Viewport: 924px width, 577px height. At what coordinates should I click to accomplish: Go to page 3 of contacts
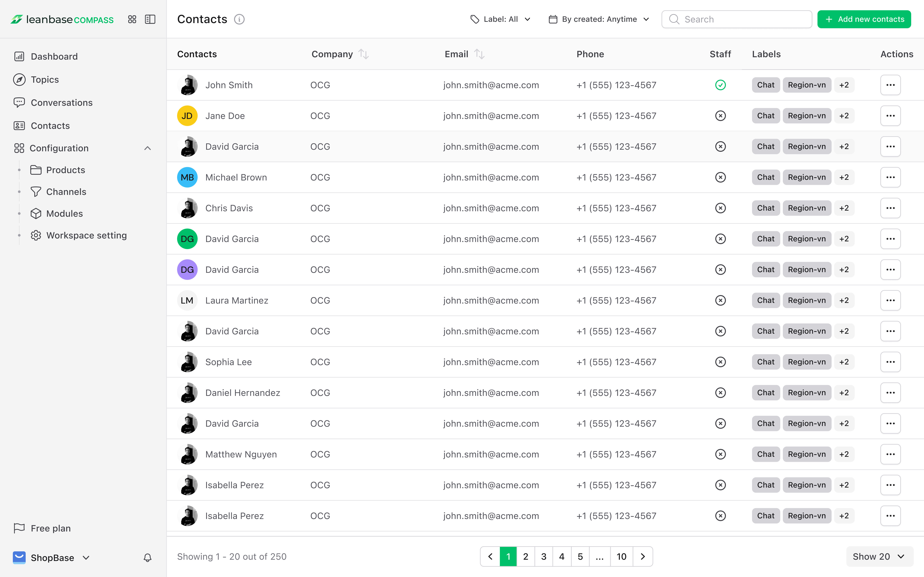pyautogui.click(x=544, y=556)
